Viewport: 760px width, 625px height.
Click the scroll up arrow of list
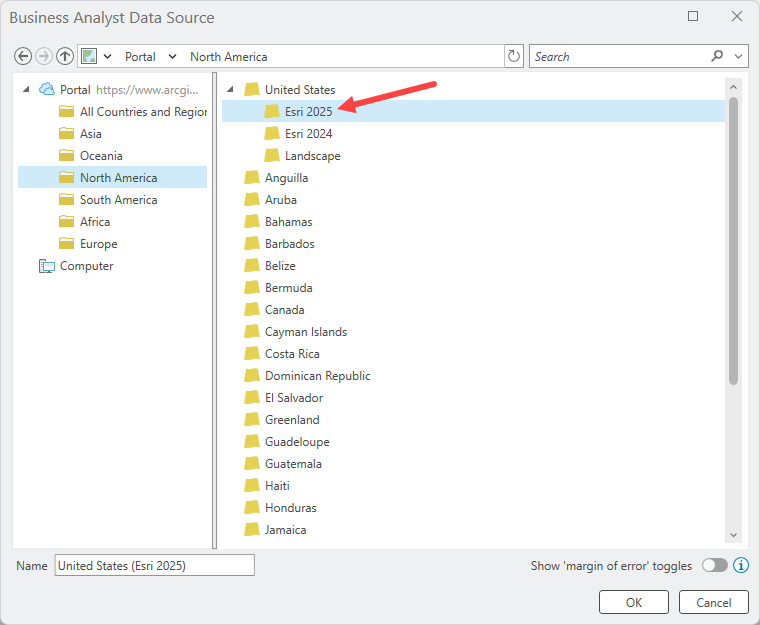tap(733, 87)
